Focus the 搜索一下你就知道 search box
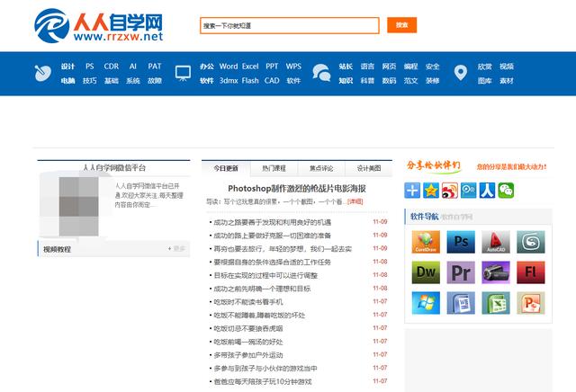576x392 pixels. click(x=290, y=25)
